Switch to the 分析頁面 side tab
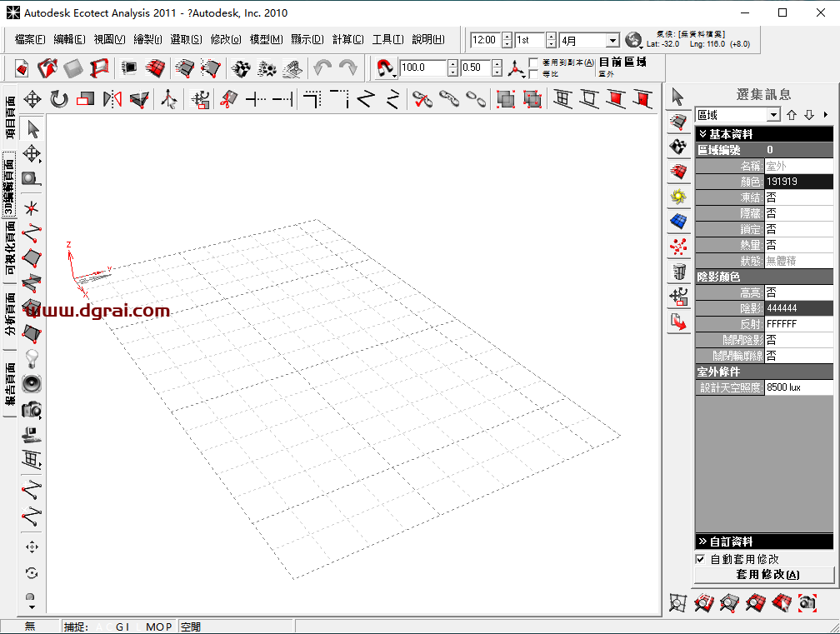 click(x=9, y=315)
